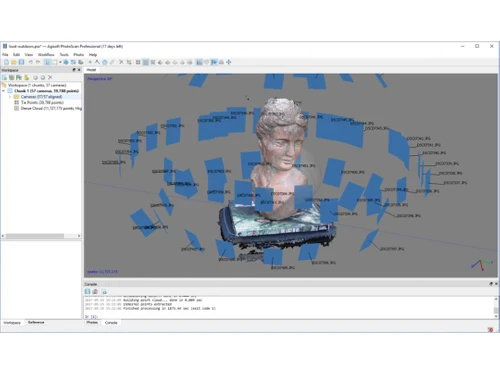500x375 pixels.
Task: Click Add Marker icon in Workspace toolbar
Action: pyautogui.click(x=19, y=77)
